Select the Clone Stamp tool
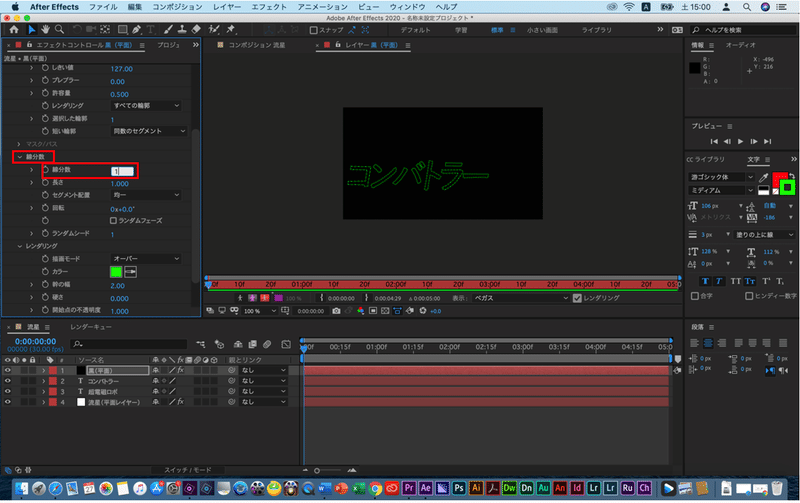This screenshot has width=800, height=503. click(182, 30)
